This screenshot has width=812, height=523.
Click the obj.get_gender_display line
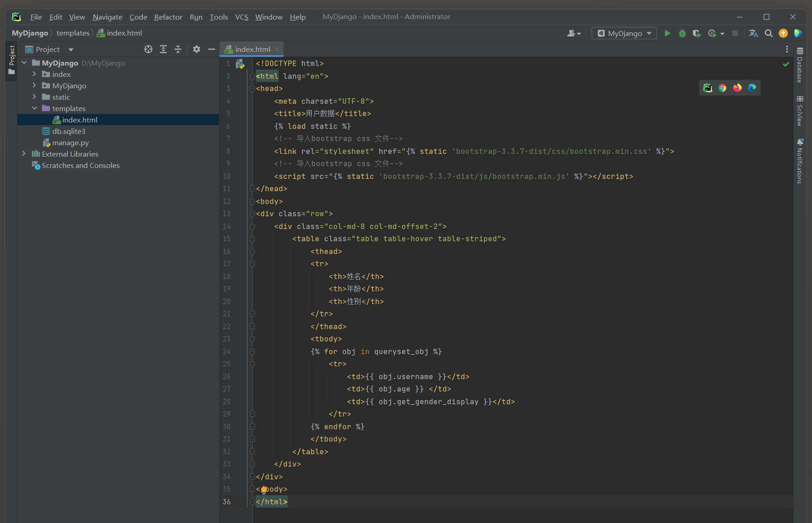tap(431, 402)
